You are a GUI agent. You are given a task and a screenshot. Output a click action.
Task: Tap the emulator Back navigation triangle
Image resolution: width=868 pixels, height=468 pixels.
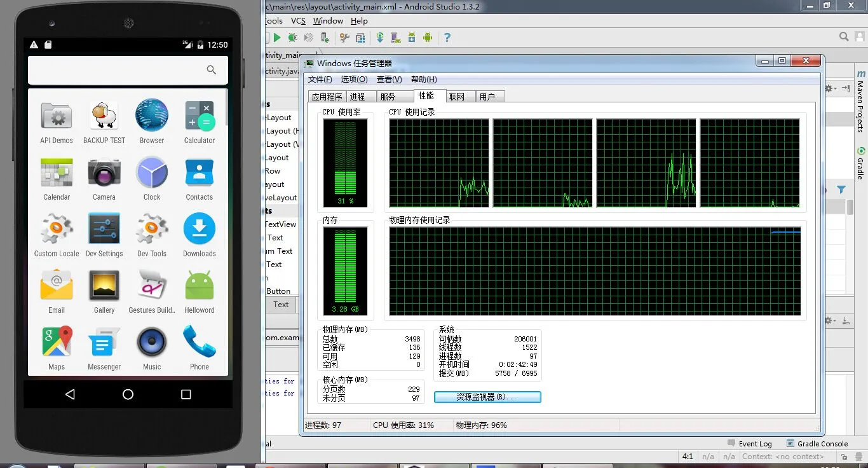[70, 394]
